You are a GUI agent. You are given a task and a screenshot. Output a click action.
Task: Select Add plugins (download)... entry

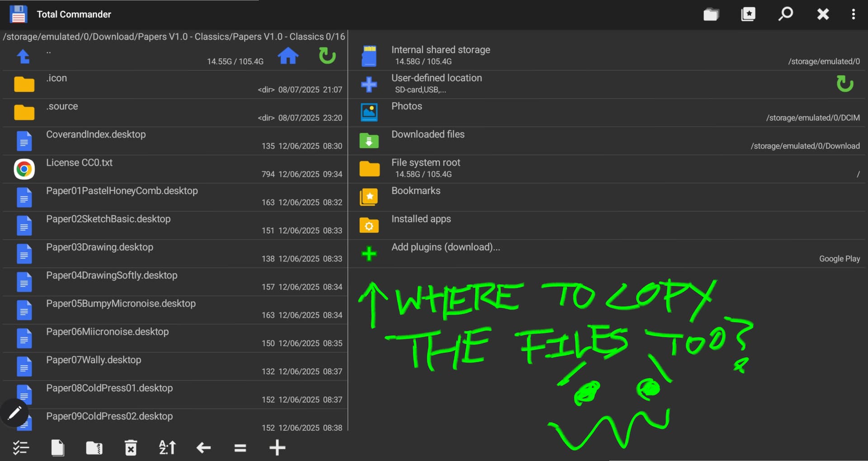(607, 254)
